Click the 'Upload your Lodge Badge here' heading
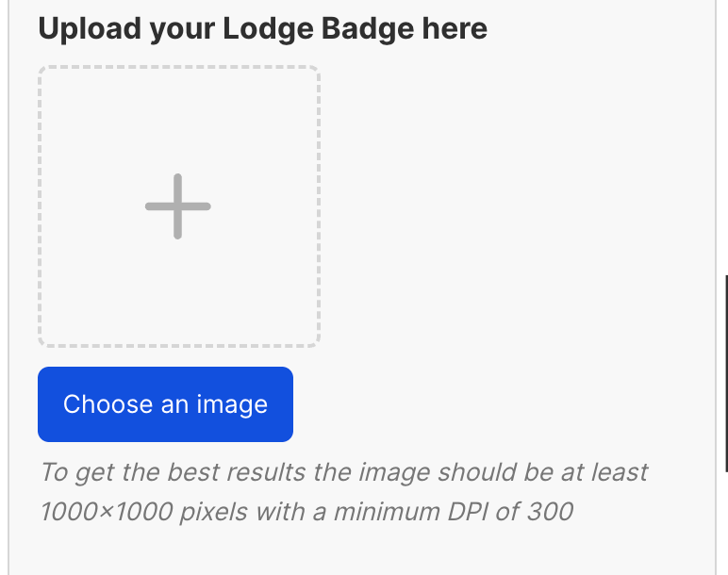Screen dimensions: 728x575 click(263, 29)
